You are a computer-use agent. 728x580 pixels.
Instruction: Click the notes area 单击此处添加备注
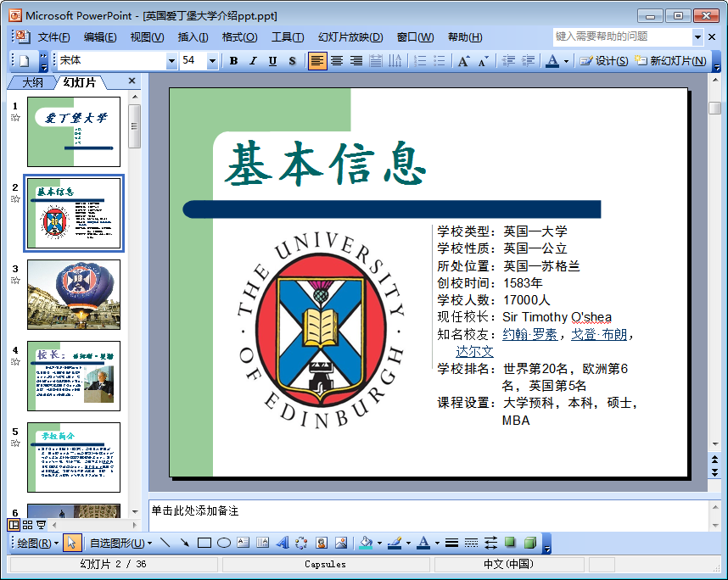(428, 515)
